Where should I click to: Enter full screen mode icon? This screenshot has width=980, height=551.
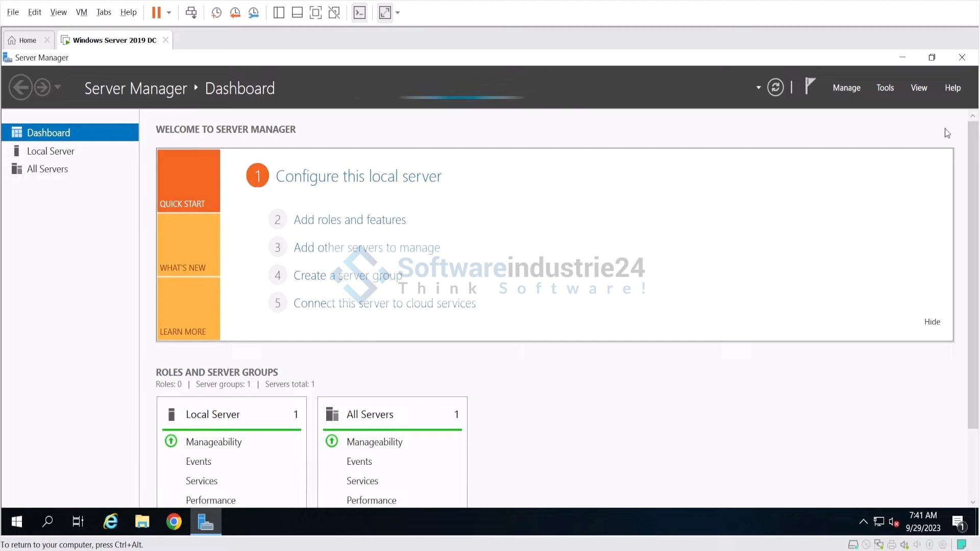tap(315, 13)
